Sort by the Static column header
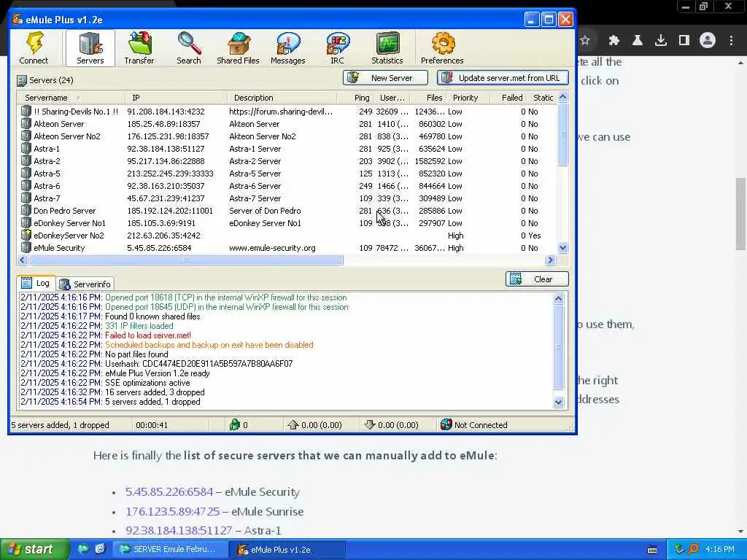The height and width of the screenshot is (560, 747). coord(542,98)
